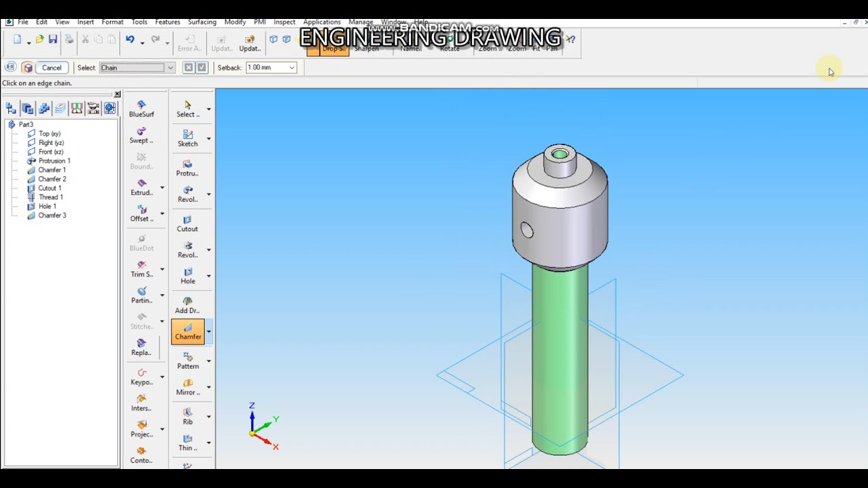Open the Features menu
868x488 pixels.
coord(167,22)
